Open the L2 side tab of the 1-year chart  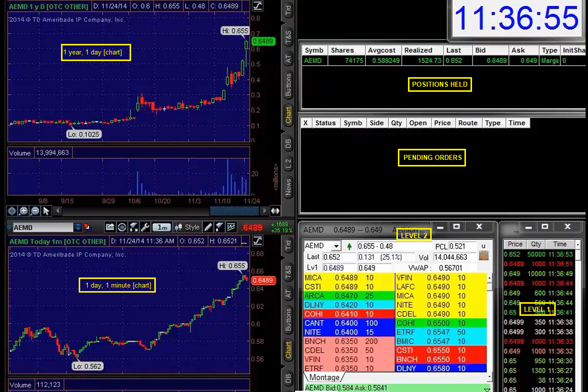288,163
